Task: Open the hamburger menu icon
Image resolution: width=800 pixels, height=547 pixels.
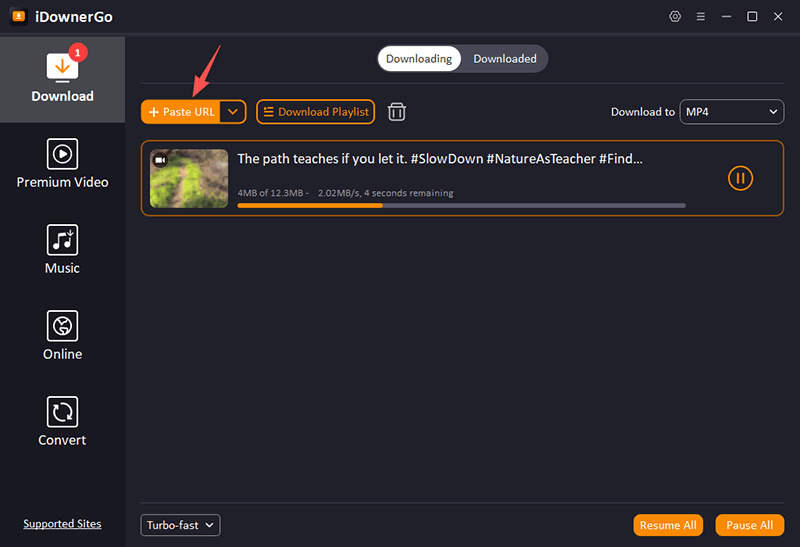Action: coord(701,16)
